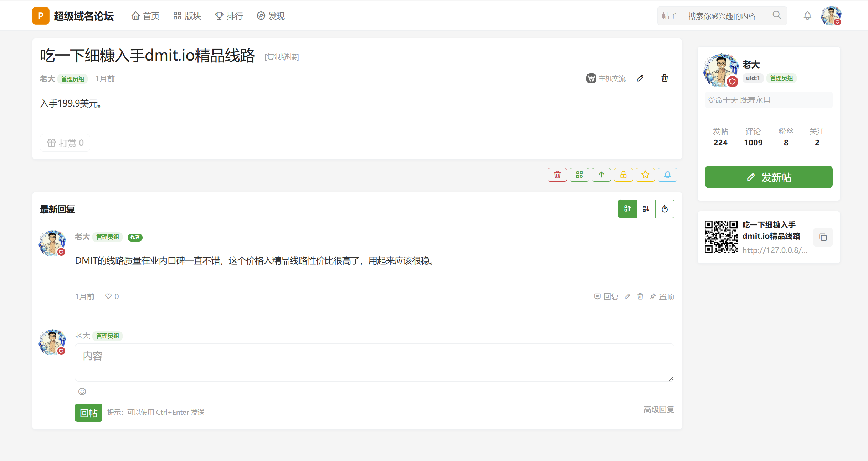Open the 版块 sections menu
The height and width of the screenshot is (461, 868).
point(187,16)
